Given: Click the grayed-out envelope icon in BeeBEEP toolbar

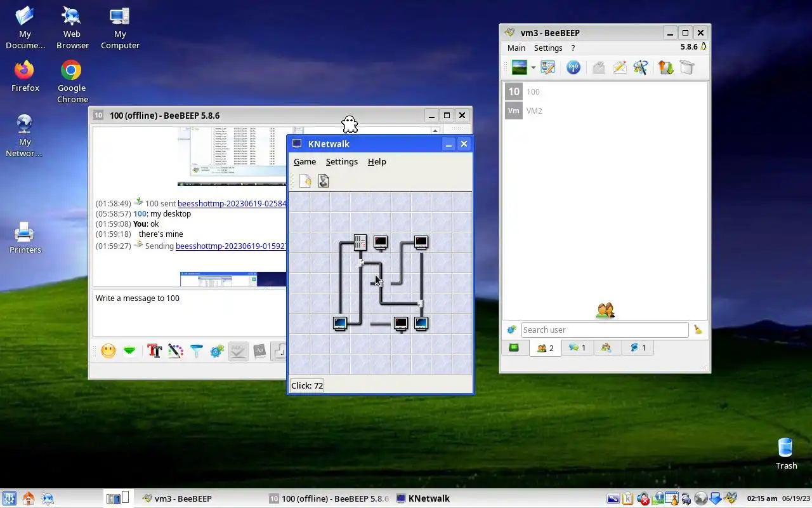Looking at the screenshot, I should click(598, 67).
